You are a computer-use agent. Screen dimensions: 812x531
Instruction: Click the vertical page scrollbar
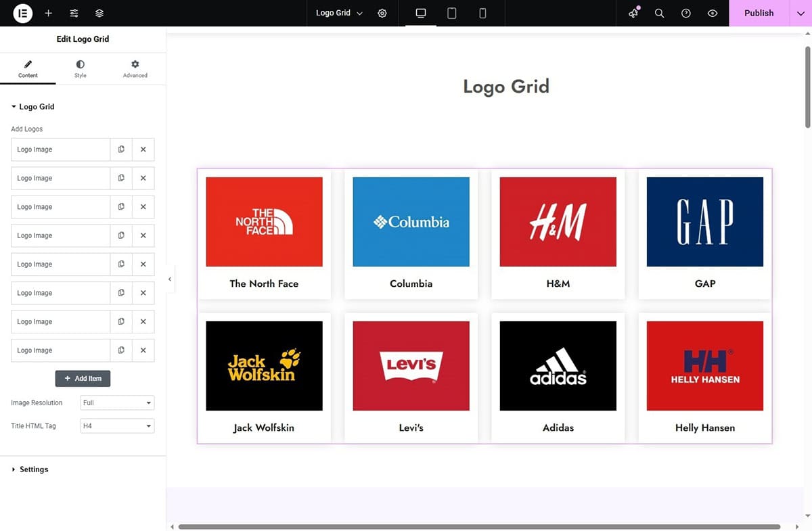pyautogui.click(x=808, y=87)
